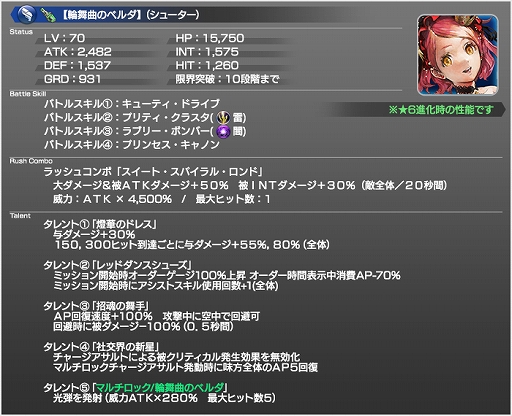
Task: Click the purple dark element icon on skill ③
Action: (x=223, y=131)
